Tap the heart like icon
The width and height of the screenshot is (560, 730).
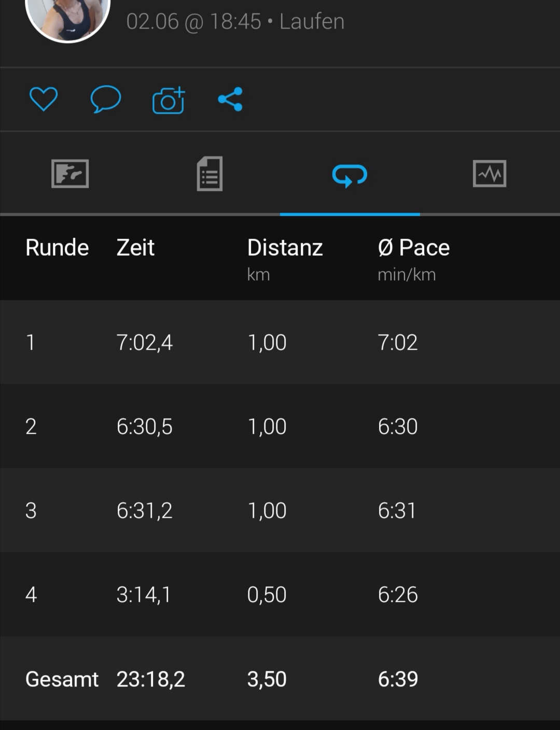[x=44, y=99]
